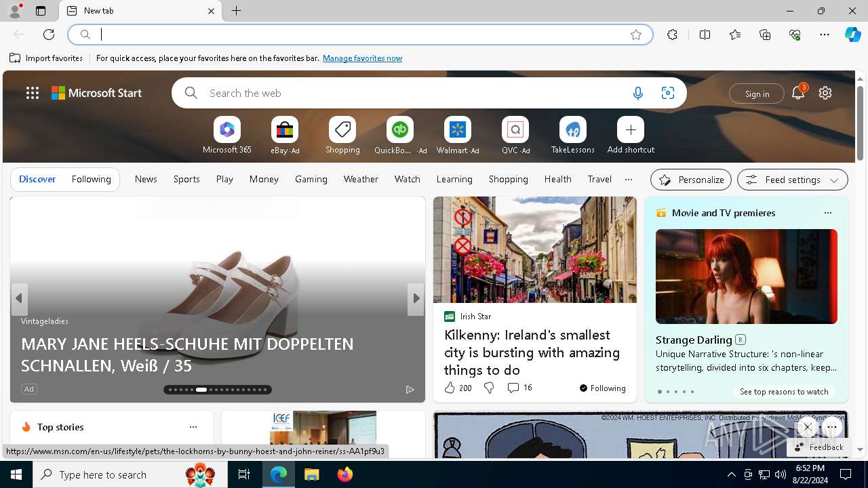The height and width of the screenshot is (488, 868).
Task: Open the Money category
Action: coord(264,179)
